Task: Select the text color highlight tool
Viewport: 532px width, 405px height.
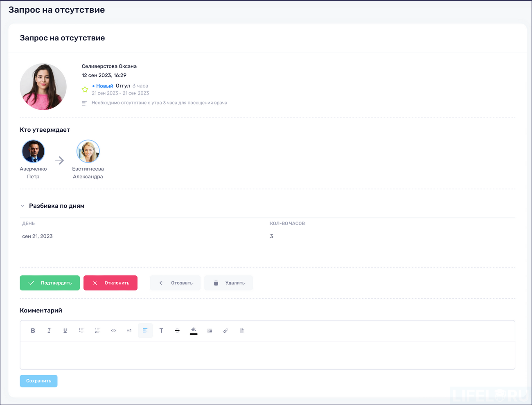Action: pyautogui.click(x=193, y=331)
